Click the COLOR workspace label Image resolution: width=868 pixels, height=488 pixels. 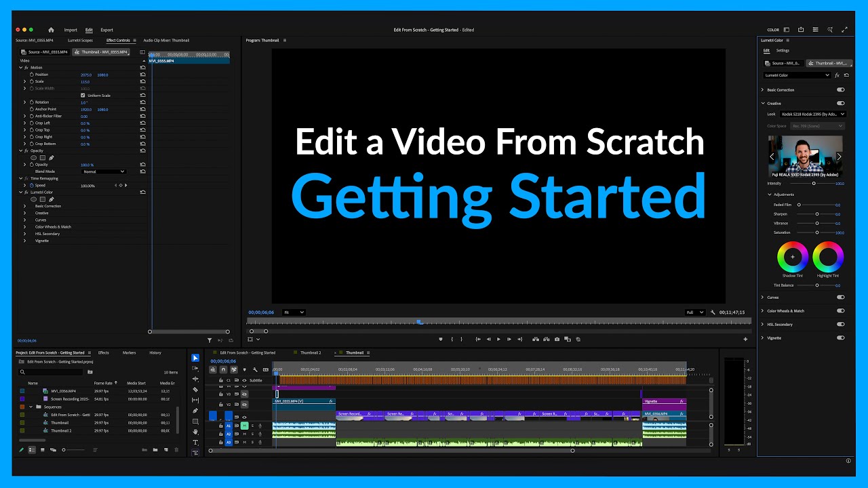773,30
